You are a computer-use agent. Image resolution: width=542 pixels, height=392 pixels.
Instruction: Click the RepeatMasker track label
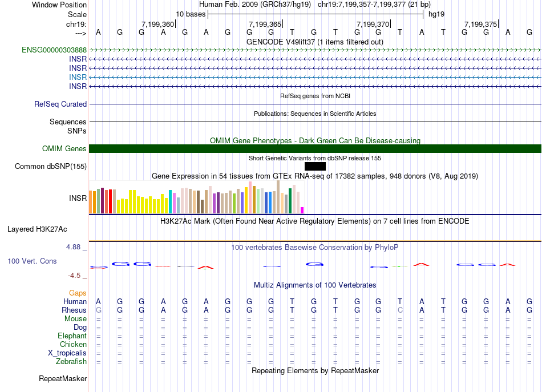pyautogui.click(x=63, y=378)
